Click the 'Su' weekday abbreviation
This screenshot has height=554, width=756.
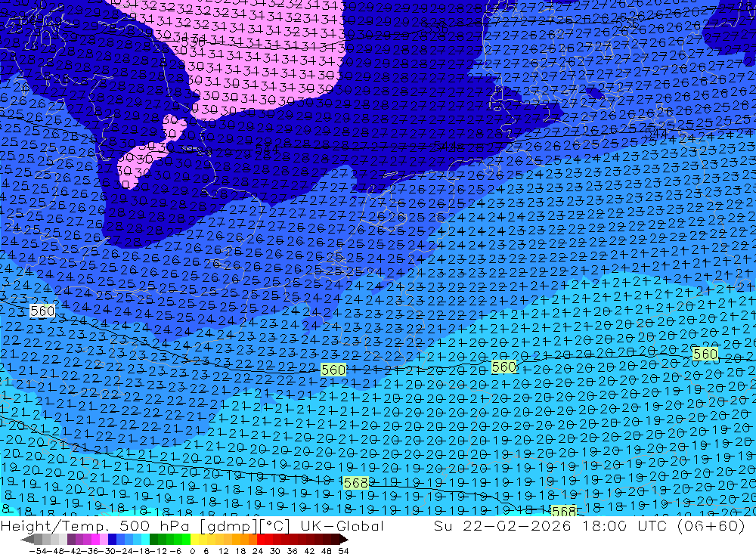point(442,525)
